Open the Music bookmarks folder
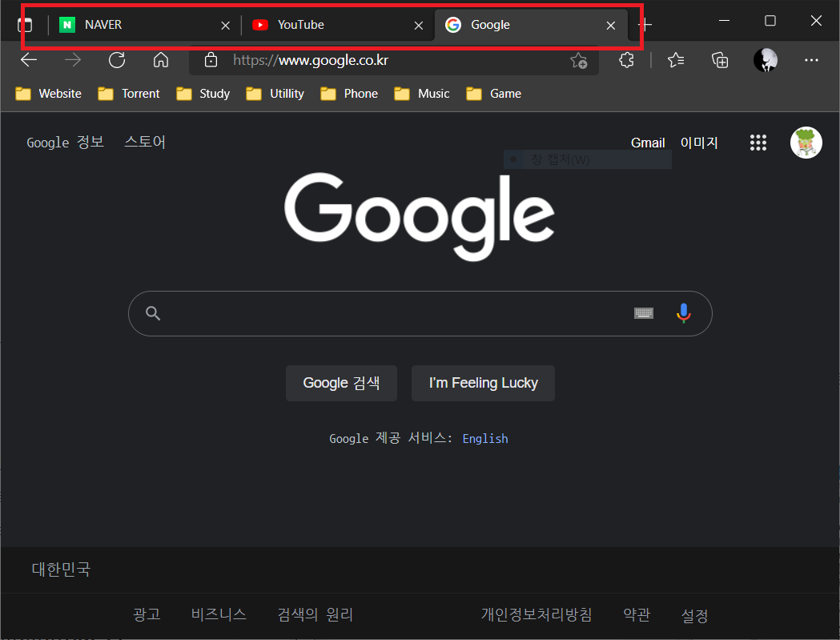The height and width of the screenshot is (640, 840). click(x=422, y=94)
